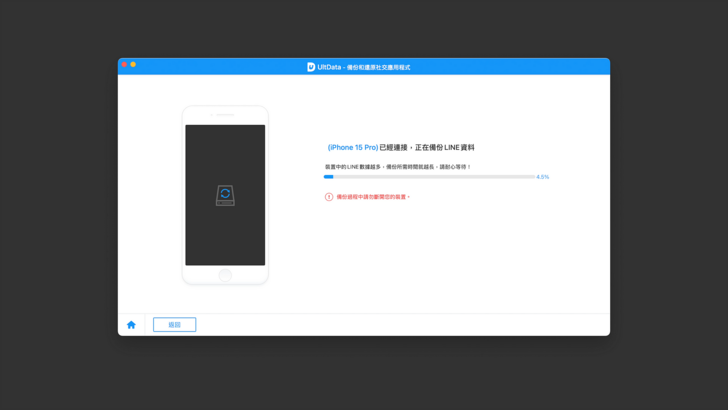Click the blue (iPhone 15 Pro) device name
The image size is (728, 410).
353,148
